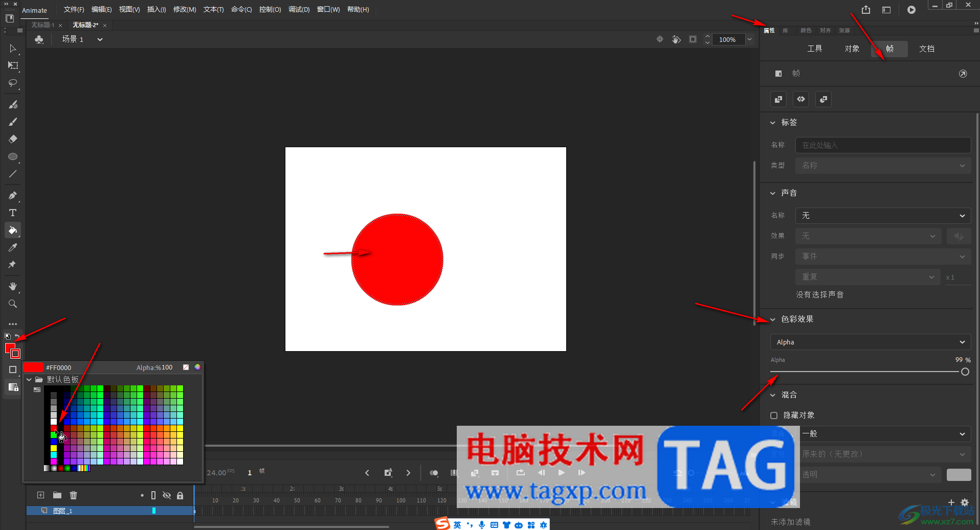Select the Eyedropper tool
Viewport: 980px width, 530px height.
(x=13, y=247)
